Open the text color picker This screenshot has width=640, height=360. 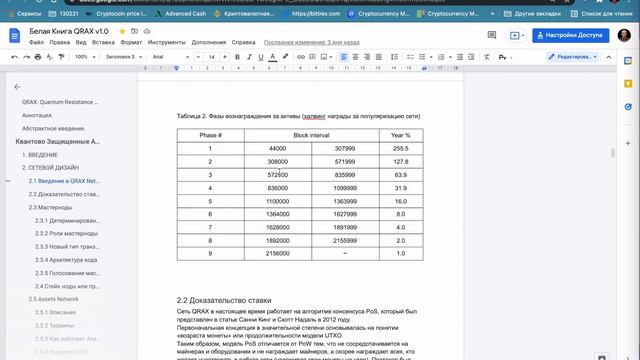click(x=273, y=57)
